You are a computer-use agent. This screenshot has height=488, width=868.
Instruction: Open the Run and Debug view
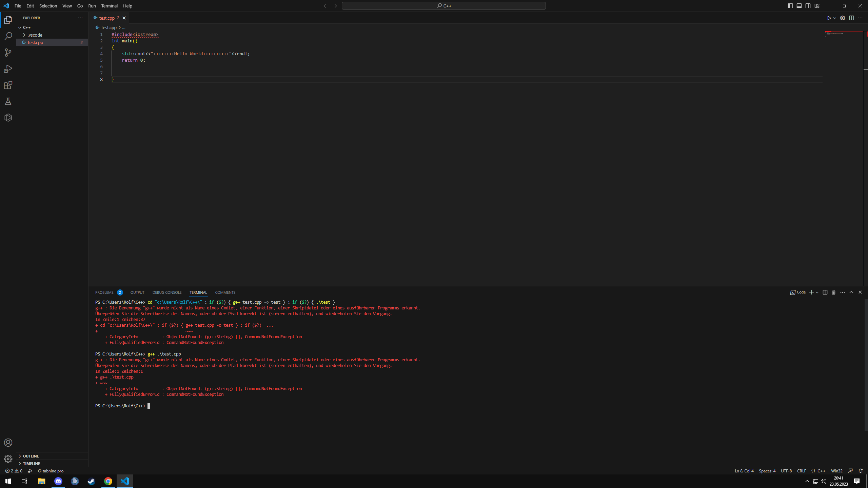[x=8, y=69]
